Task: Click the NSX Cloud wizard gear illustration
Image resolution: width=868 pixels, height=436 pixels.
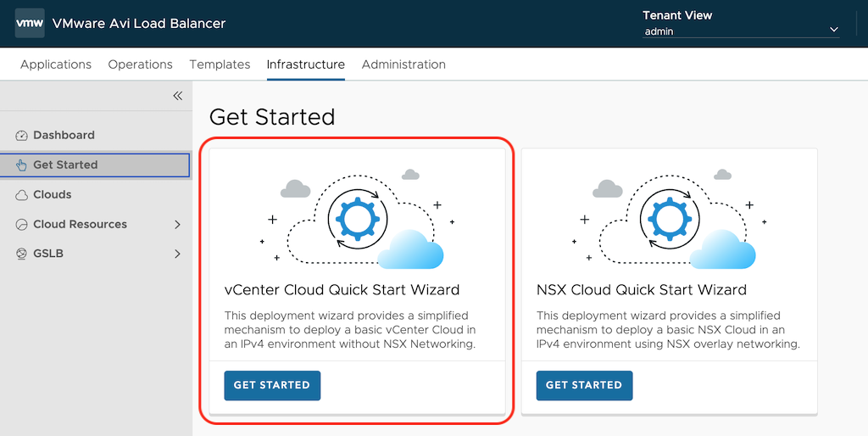Action: point(670,218)
